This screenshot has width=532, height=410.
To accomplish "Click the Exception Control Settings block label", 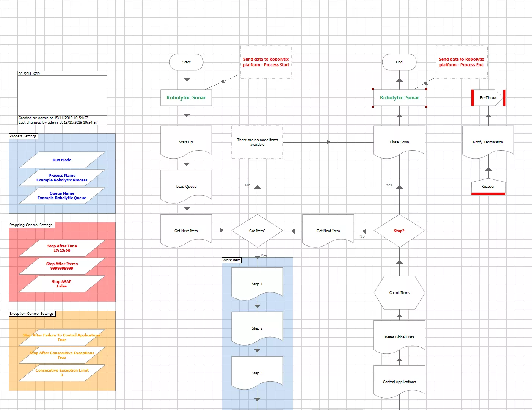I will (32, 314).
